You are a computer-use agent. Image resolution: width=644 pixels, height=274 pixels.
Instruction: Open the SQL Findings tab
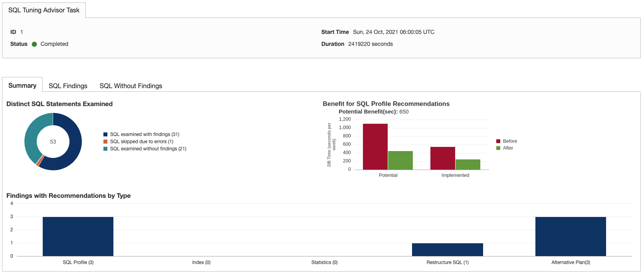68,86
